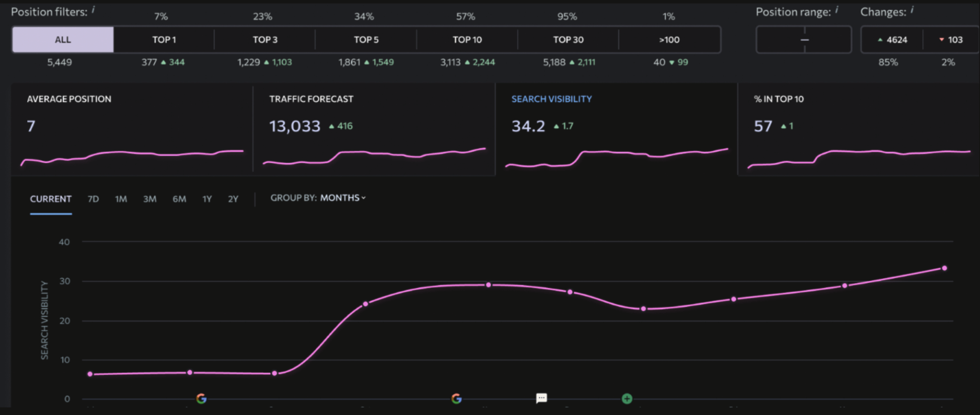The height and width of the screenshot is (415, 980).
Task: Click the Traffic Forecast sparkline
Action: [374, 156]
